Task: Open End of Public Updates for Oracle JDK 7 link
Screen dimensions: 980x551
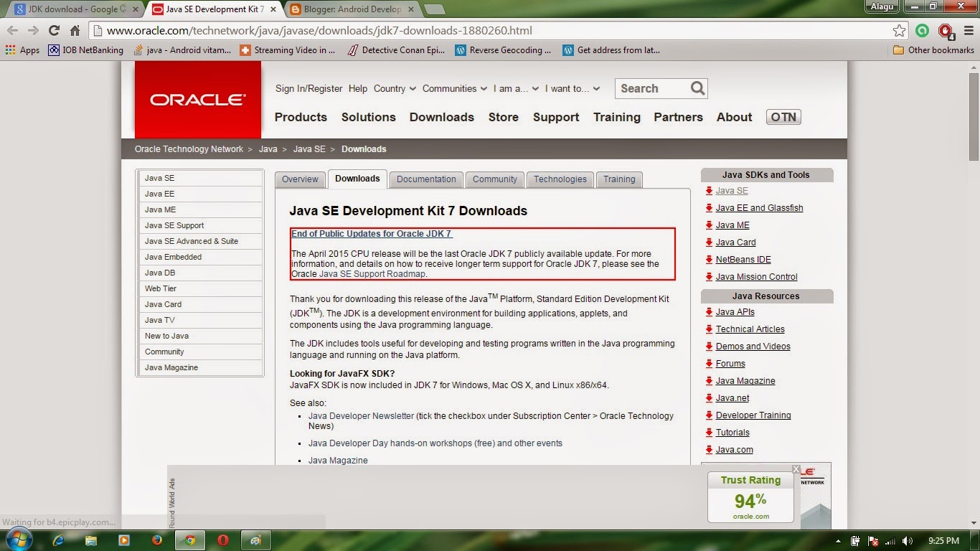Action: click(x=372, y=234)
